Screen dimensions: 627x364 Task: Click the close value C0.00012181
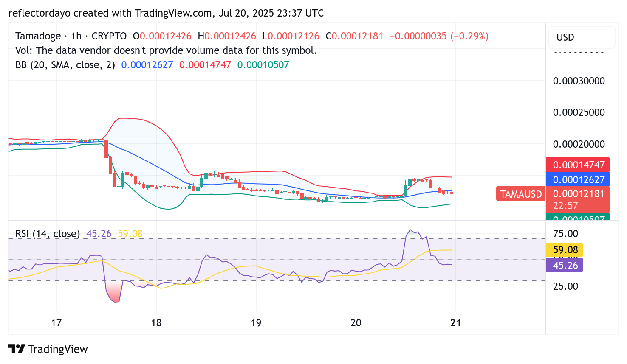coord(354,36)
